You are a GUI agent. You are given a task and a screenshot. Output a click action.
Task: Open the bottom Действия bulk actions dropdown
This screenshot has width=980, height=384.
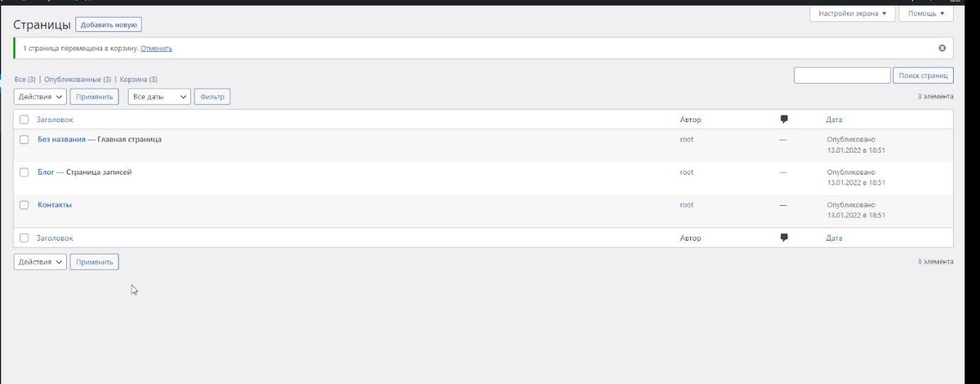40,262
